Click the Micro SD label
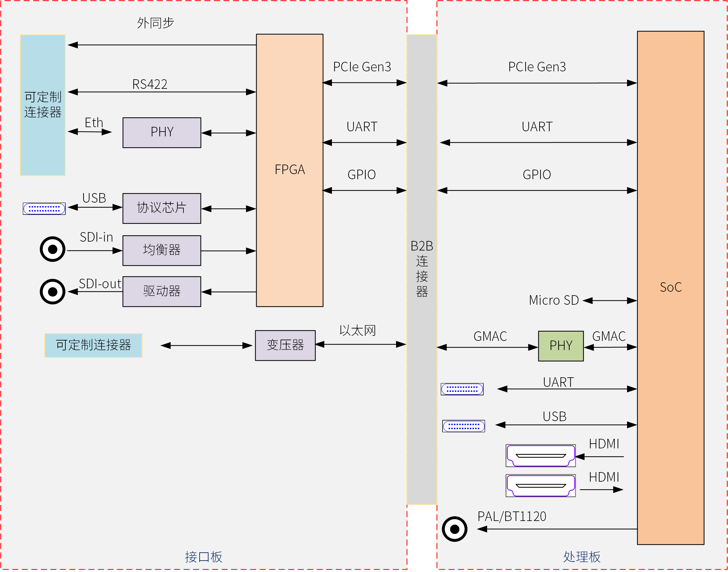This screenshot has height=572, width=728. (554, 300)
